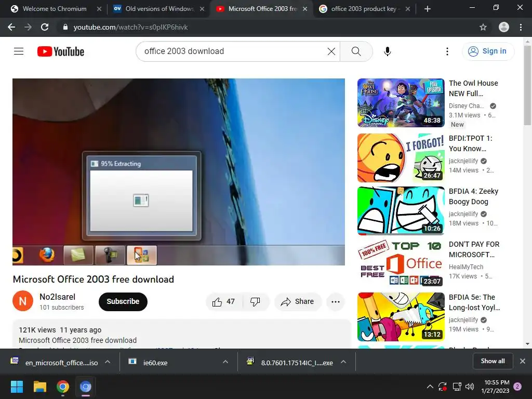Click the magnifier search button
Image resolution: width=532 pixels, height=399 pixels.
(356, 51)
